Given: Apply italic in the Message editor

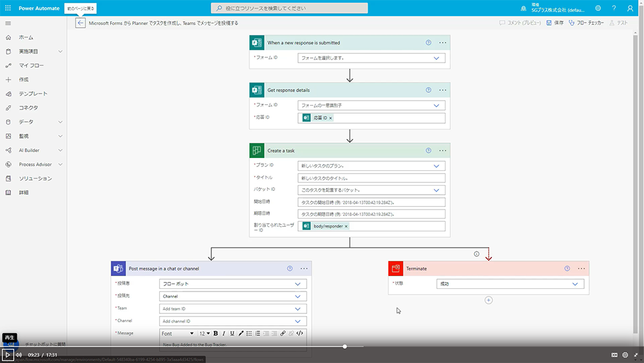Looking at the screenshot, I should [224, 333].
